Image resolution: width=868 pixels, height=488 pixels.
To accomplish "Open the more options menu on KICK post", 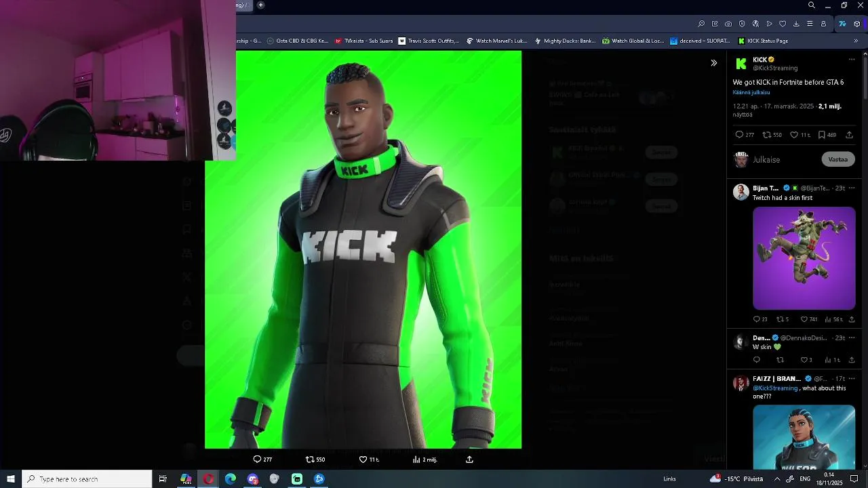I will coord(852,60).
